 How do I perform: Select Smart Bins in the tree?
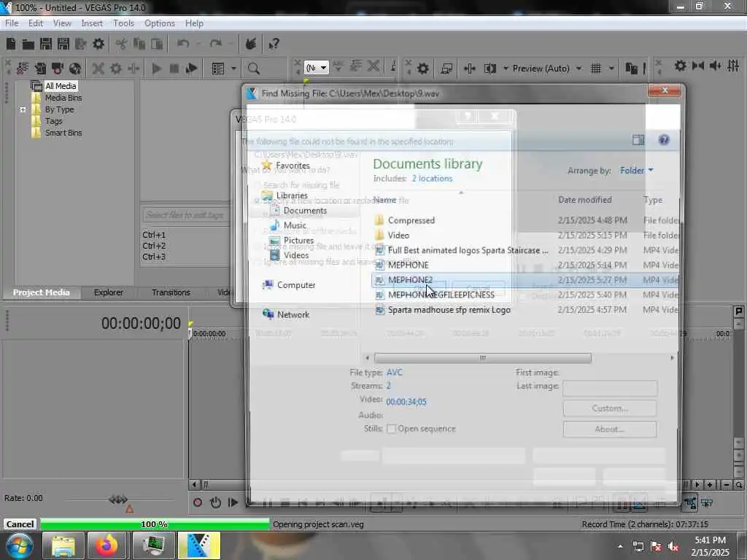[63, 133]
